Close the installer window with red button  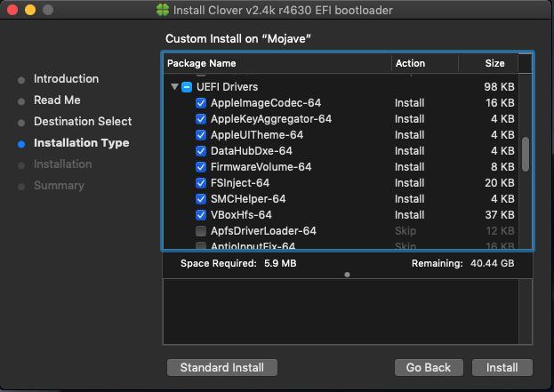[12, 10]
